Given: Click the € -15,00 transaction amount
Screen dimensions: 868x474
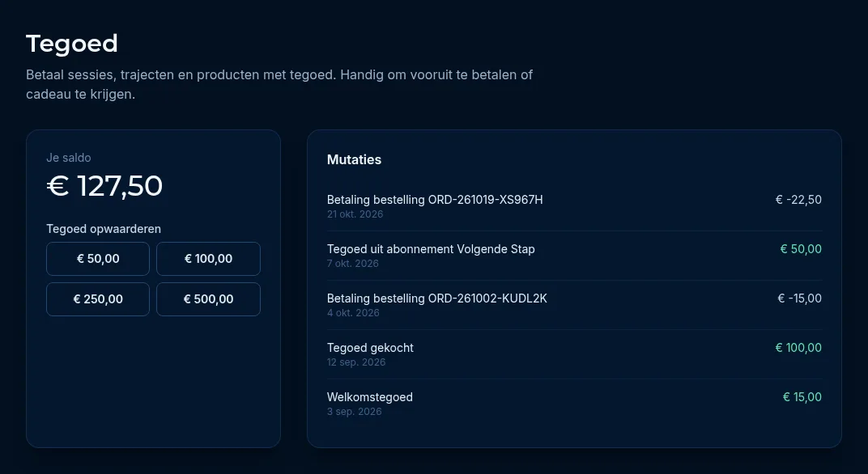Looking at the screenshot, I should pos(799,298).
